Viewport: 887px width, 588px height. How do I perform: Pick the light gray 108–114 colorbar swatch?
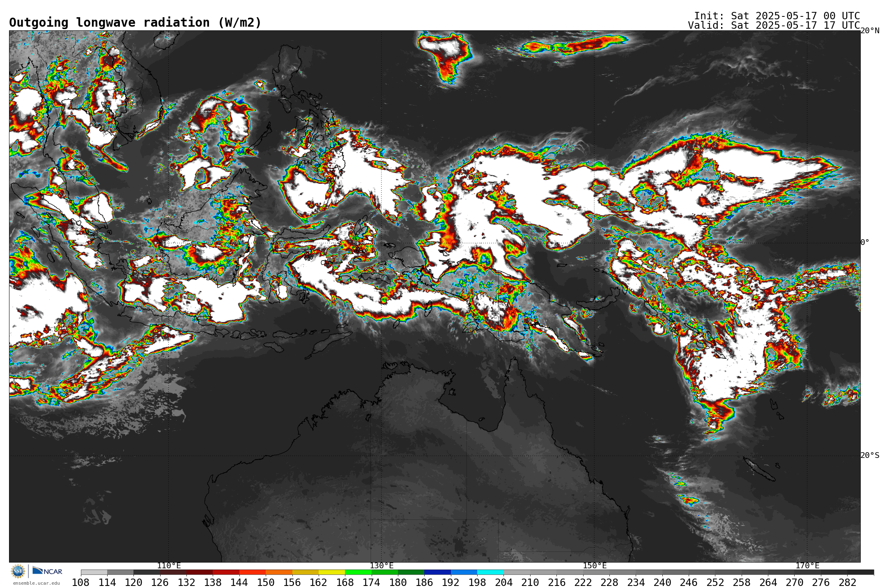[x=94, y=572]
